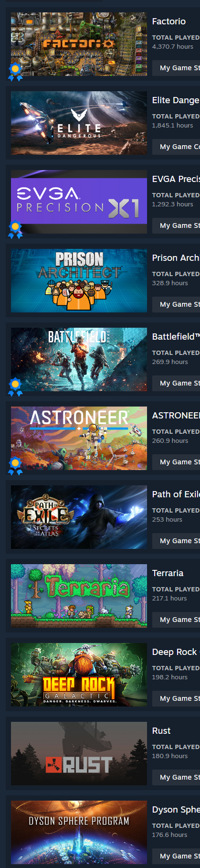This screenshot has width=200, height=868.
Task: Open the Path of Exile Secrets of Atlas banner
Action: point(79,517)
